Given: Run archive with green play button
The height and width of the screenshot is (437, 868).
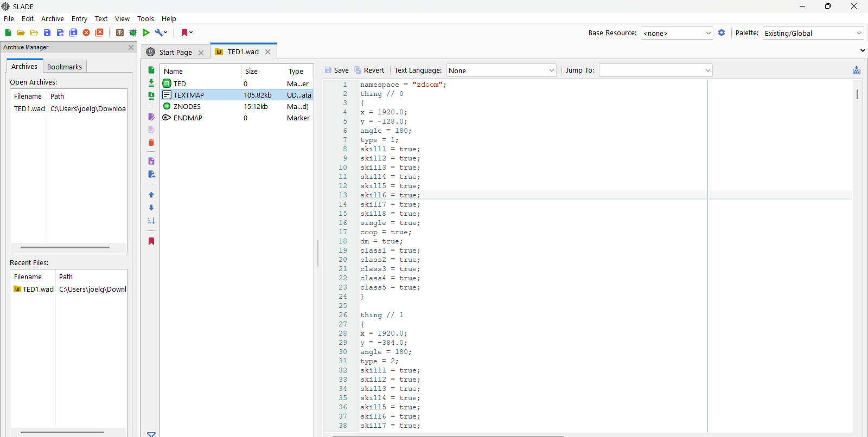Looking at the screenshot, I should [146, 33].
